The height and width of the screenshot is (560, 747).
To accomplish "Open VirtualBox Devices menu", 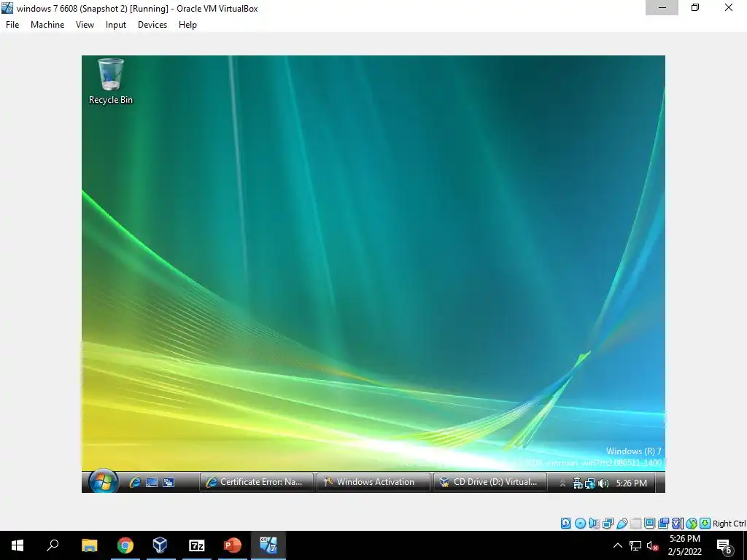I will coord(152,25).
